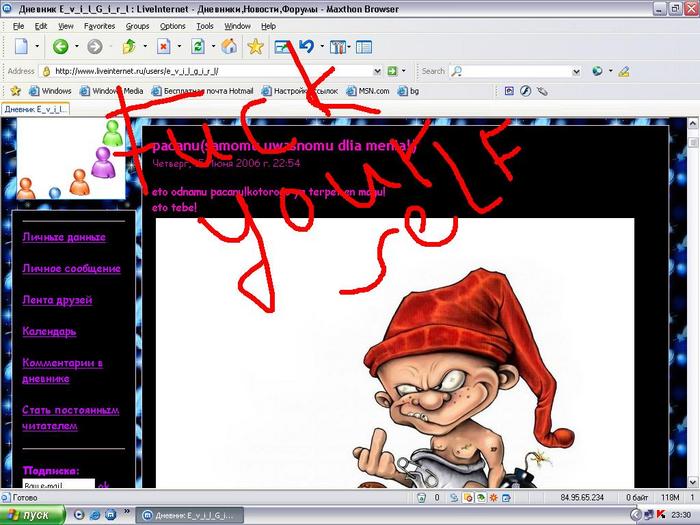700x525 pixels.
Task: Toggle the green arrow icon in status bar
Action: (481, 497)
